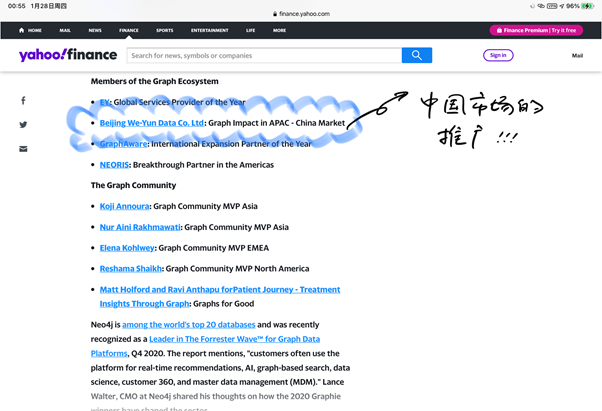Open Entertainment from the top navigation
602x411 pixels.
pyautogui.click(x=210, y=30)
